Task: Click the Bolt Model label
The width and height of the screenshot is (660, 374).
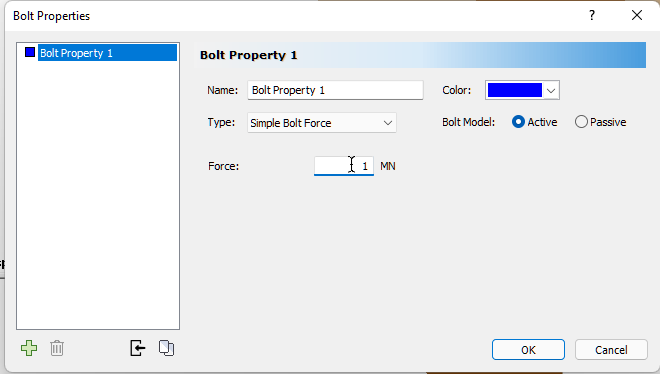Action: click(468, 122)
